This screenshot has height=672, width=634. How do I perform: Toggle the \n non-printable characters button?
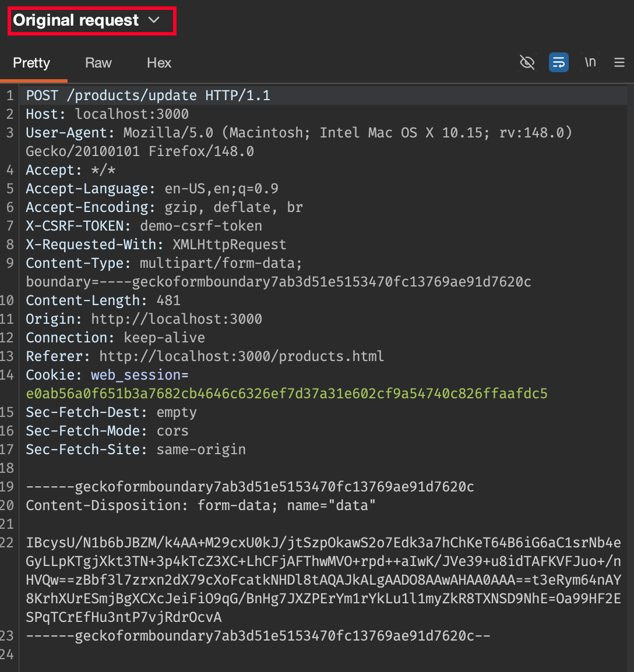tap(590, 62)
